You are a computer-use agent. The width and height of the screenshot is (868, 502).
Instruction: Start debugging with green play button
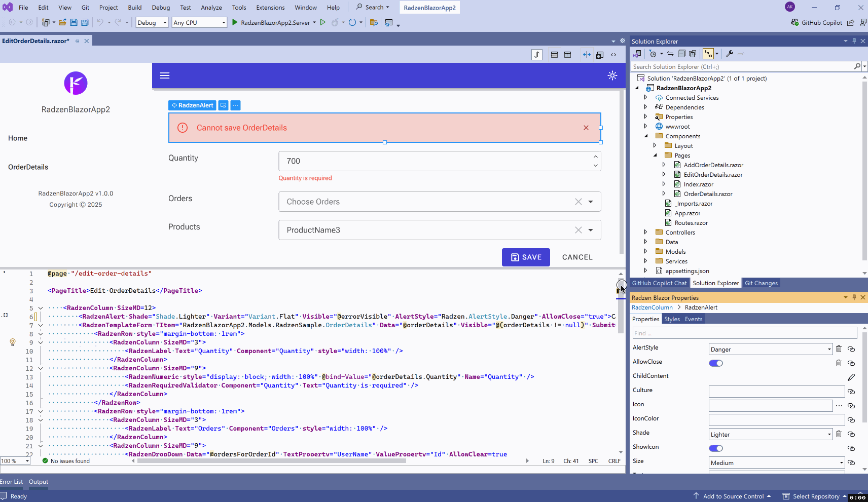[x=235, y=22]
